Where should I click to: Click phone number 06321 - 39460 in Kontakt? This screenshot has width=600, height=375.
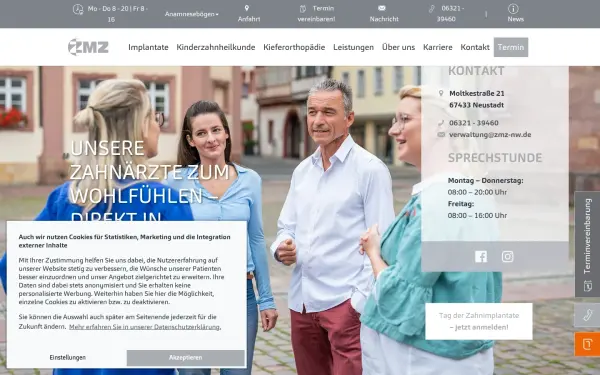pos(474,123)
